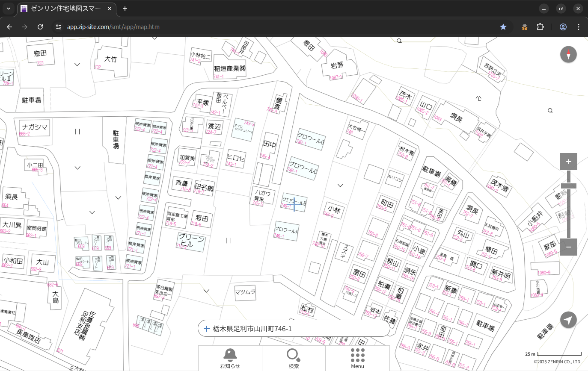Open the browser extensions puzzle icon

pos(540,27)
